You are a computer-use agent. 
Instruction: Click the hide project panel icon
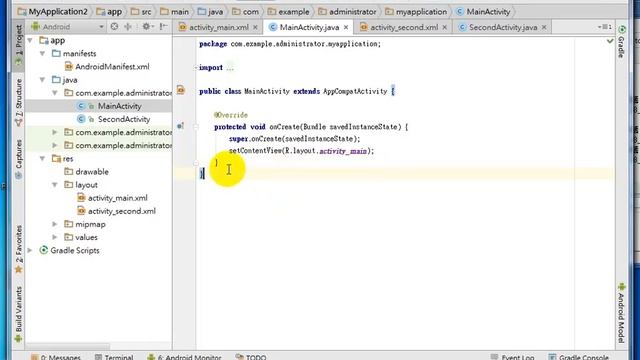(163, 27)
